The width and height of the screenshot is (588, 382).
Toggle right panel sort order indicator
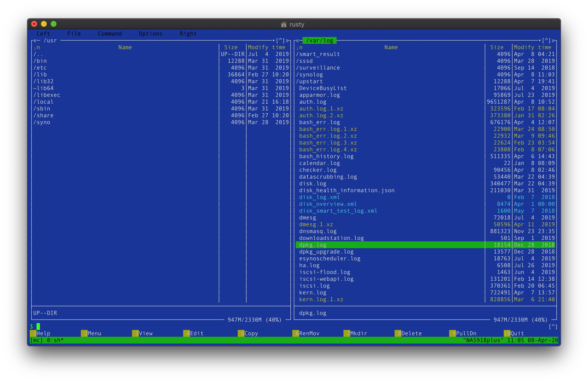tap(299, 47)
